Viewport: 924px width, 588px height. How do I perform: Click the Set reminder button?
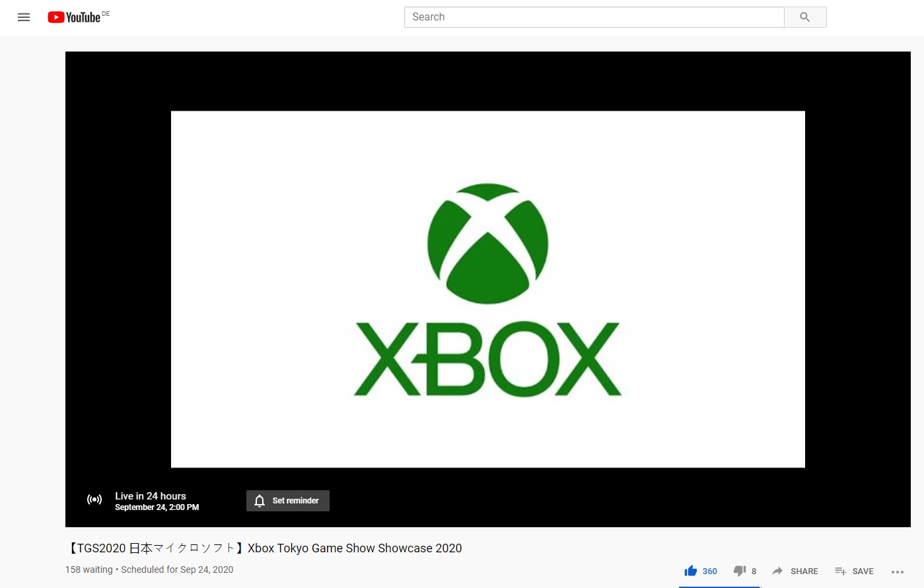click(288, 501)
